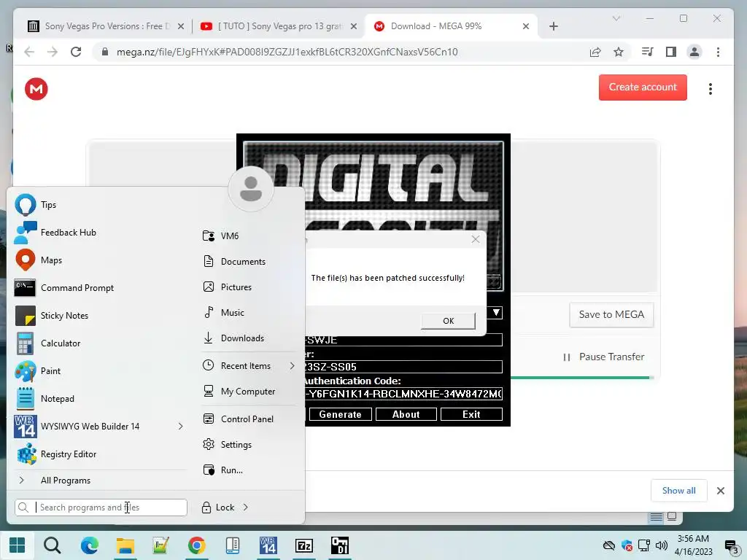
Task: Click the MEGA download progress bar
Action: pos(582,378)
